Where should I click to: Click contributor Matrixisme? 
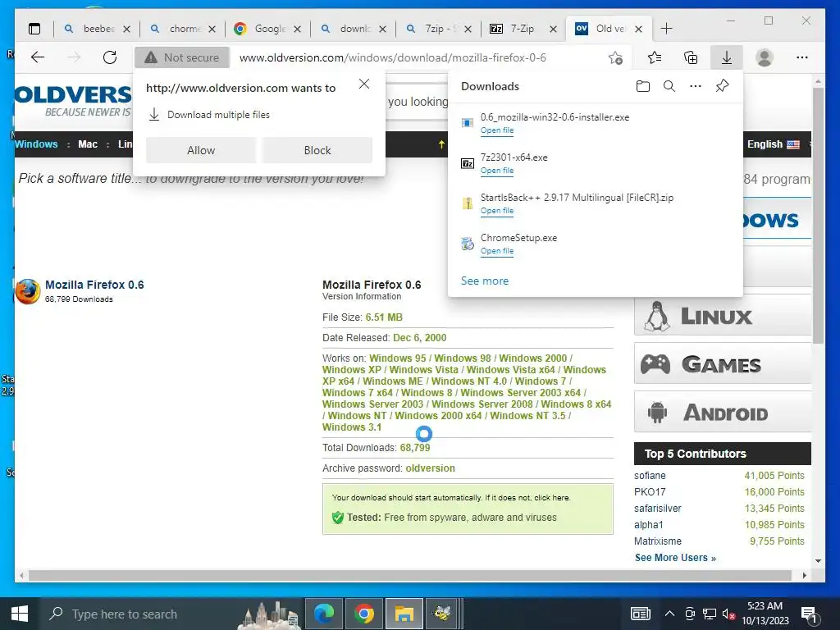tap(658, 541)
